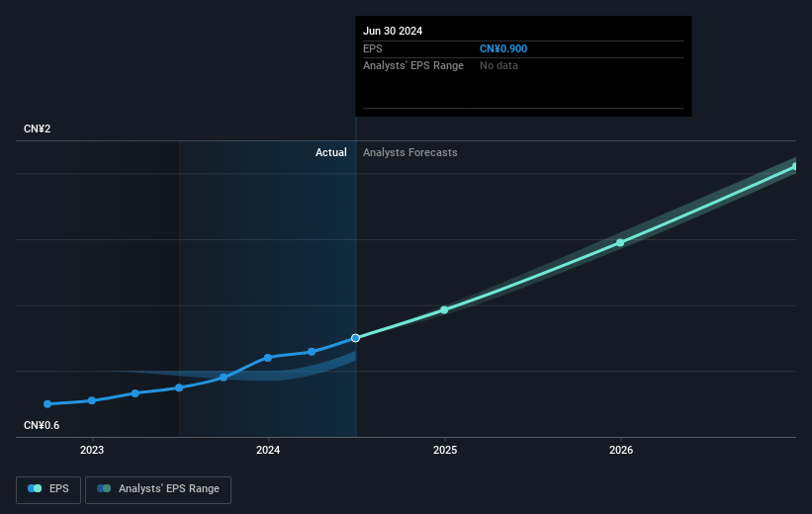Click the 2024 x-axis label
Image resolution: width=812 pixels, height=514 pixels.
268,451
